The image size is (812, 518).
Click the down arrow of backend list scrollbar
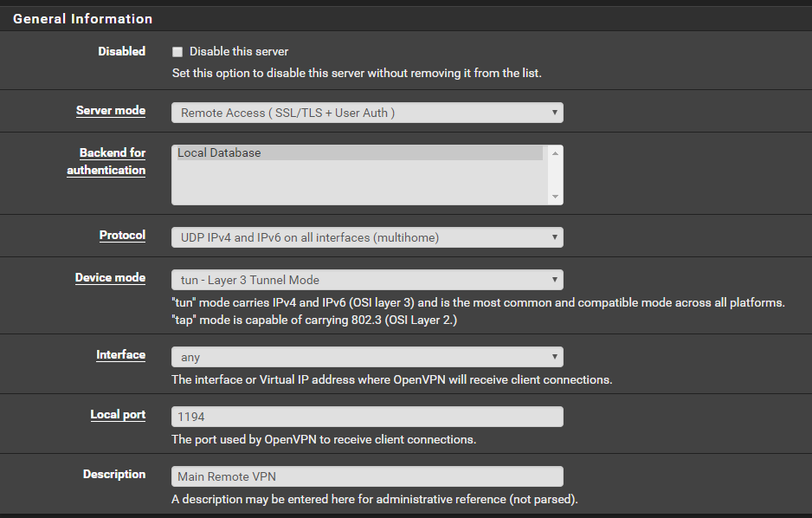click(555, 197)
